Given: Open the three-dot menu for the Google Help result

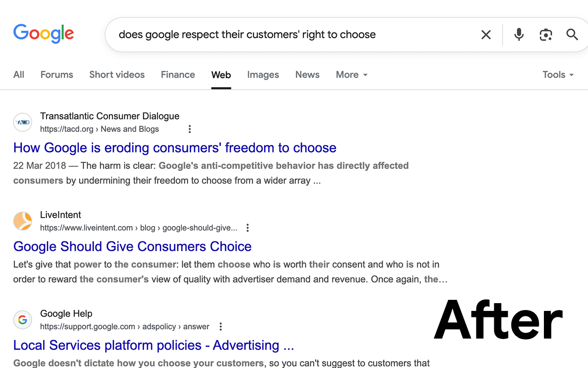Looking at the screenshot, I should (220, 326).
